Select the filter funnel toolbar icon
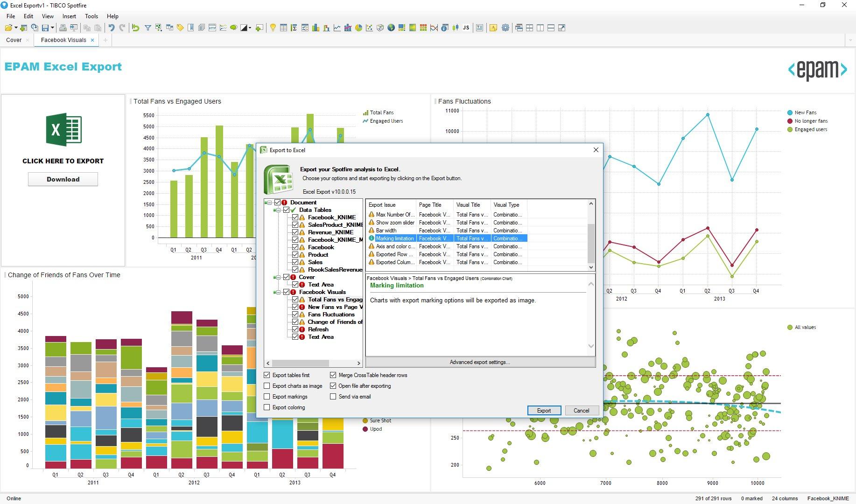The width and height of the screenshot is (856, 504). pos(147,28)
